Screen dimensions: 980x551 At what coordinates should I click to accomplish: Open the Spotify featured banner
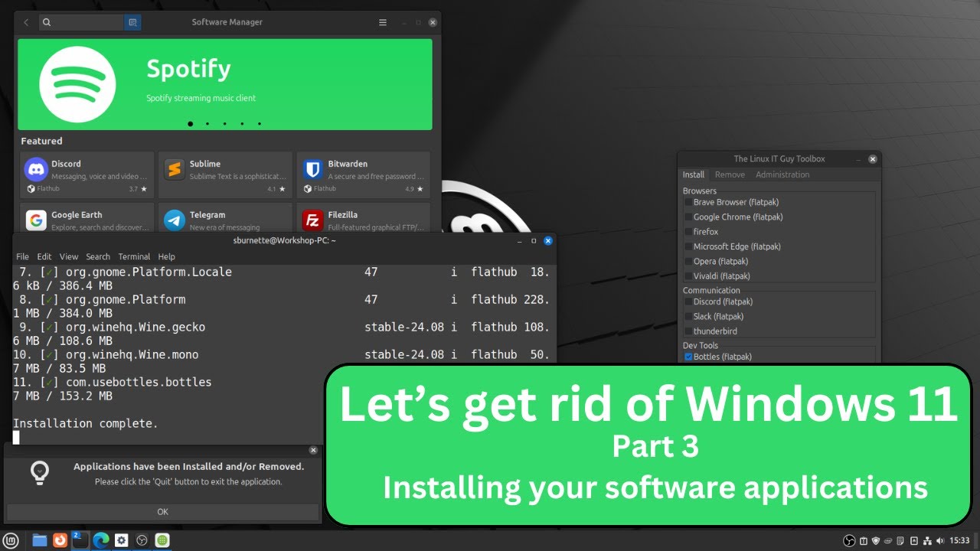(x=225, y=84)
